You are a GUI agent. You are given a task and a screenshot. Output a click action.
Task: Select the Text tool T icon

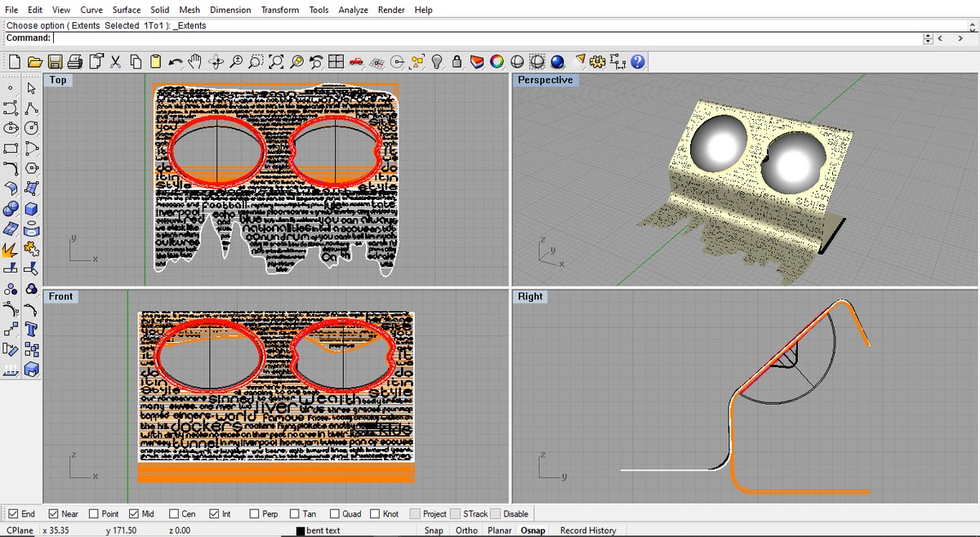pyautogui.click(x=32, y=330)
